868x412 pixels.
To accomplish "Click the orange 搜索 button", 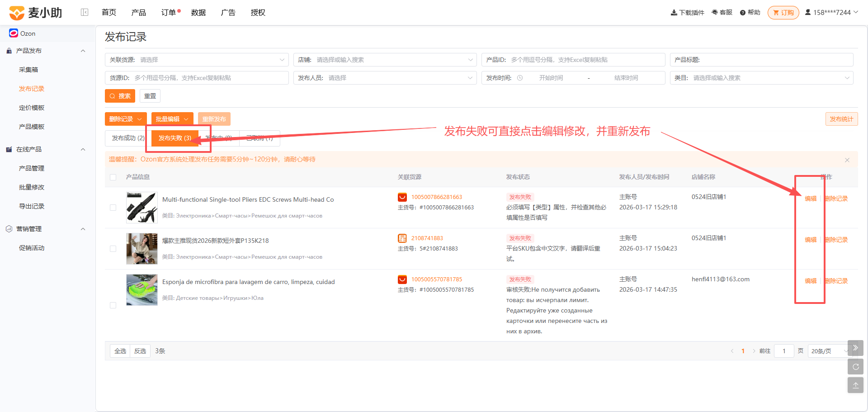I will 120,96.
